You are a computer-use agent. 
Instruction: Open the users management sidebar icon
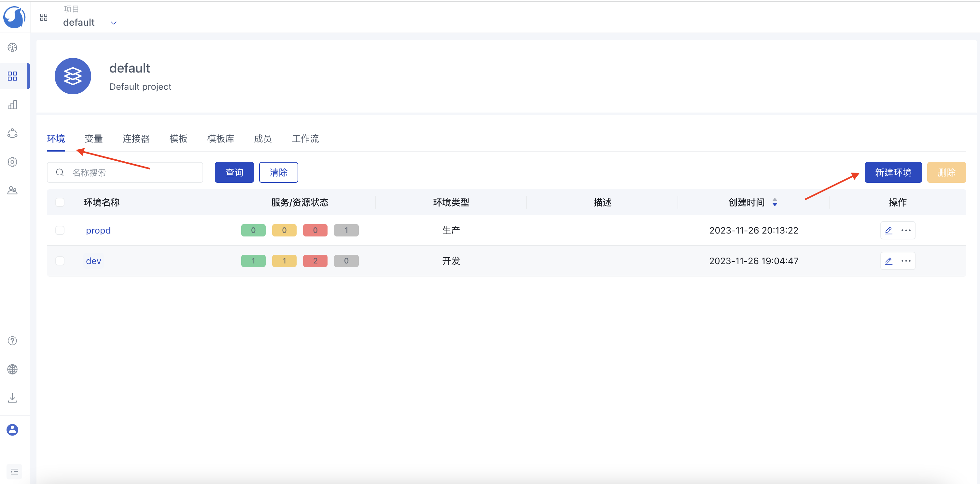13,190
